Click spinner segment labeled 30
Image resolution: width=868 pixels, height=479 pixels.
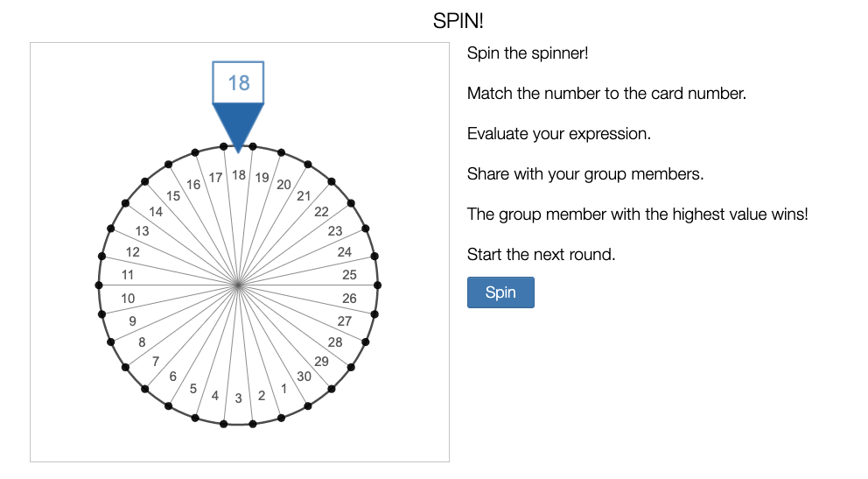tap(304, 377)
